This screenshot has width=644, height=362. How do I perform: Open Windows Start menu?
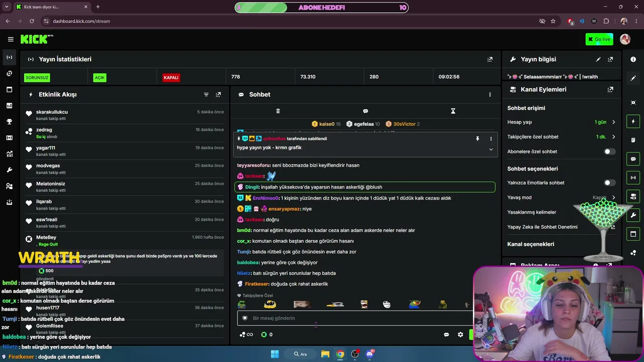click(275, 354)
